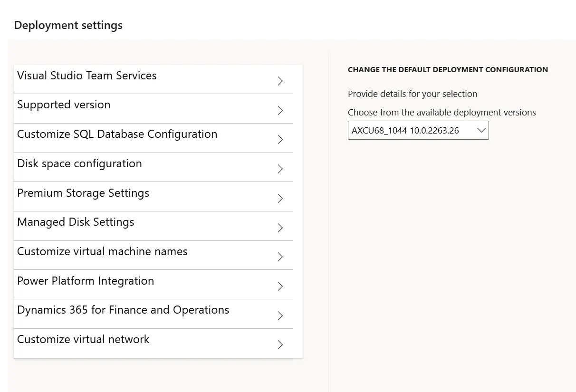Screen dimensions: 576x392
Task: Open Managed Disk Settings
Action: (x=153, y=226)
